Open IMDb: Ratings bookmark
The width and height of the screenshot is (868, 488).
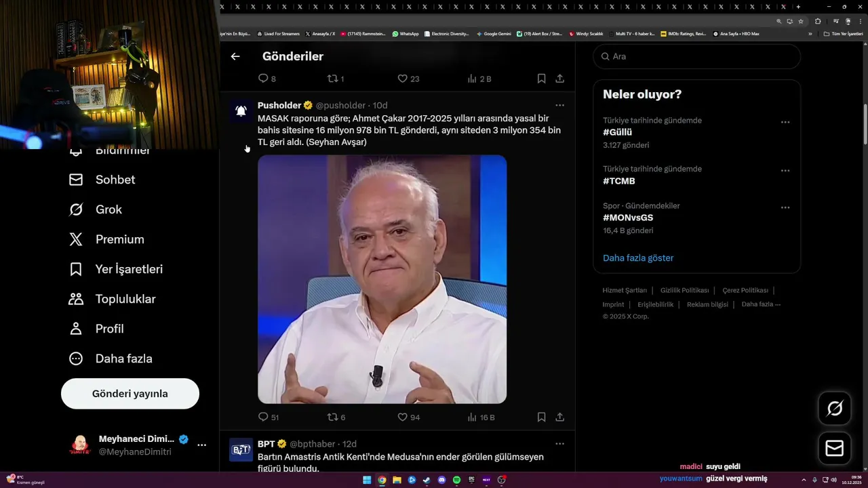[x=684, y=34]
